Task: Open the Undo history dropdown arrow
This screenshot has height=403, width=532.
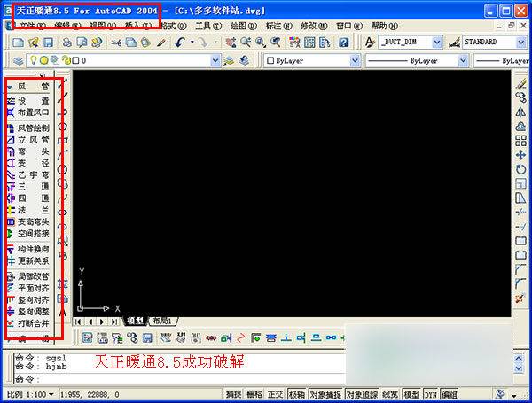Action: click(x=192, y=43)
